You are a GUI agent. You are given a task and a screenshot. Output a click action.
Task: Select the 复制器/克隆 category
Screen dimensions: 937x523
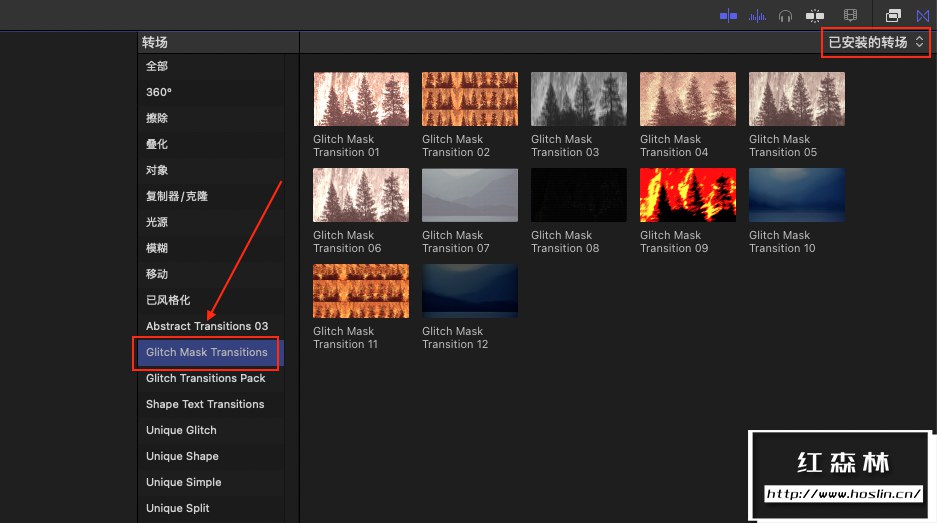pos(212,196)
